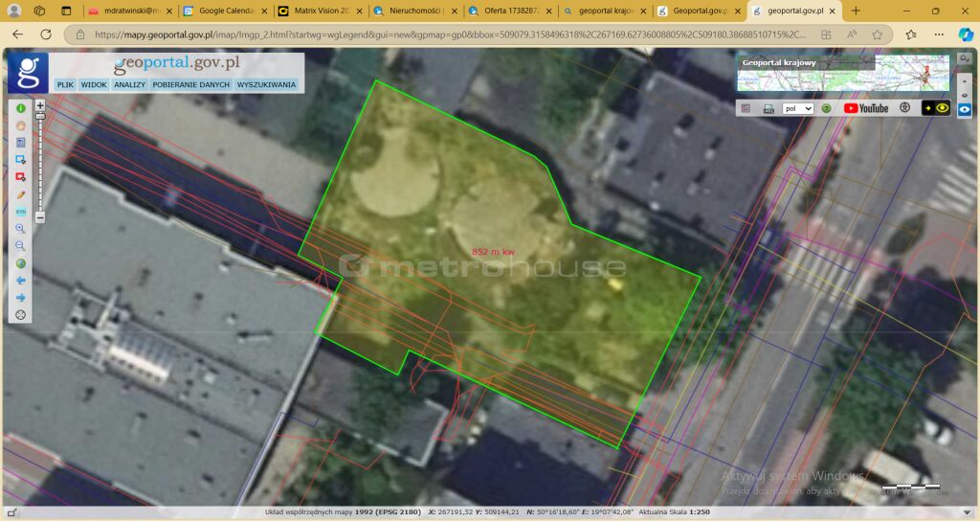Open the ANALIZY menu
Viewport: 980px width, 521px height.
tap(129, 84)
